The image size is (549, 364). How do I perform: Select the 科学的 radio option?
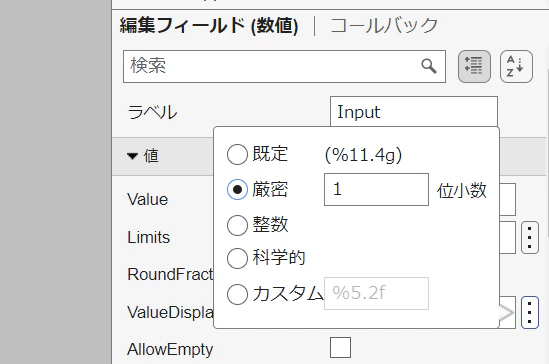click(x=237, y=258)
